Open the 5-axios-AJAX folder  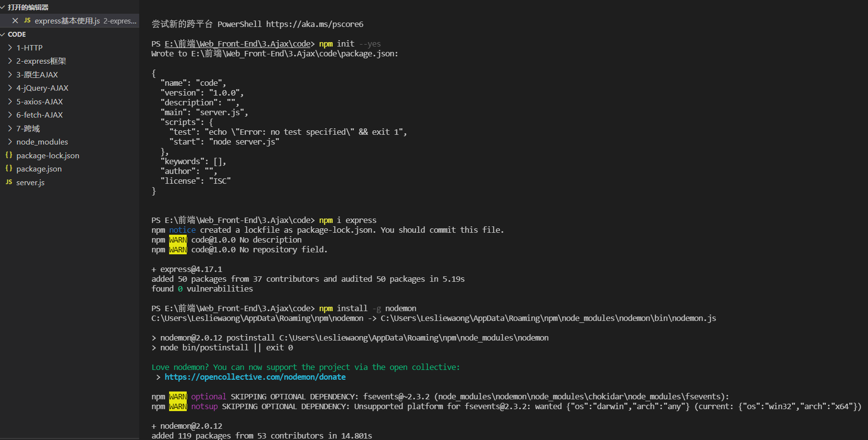click(x=39, y=101)
